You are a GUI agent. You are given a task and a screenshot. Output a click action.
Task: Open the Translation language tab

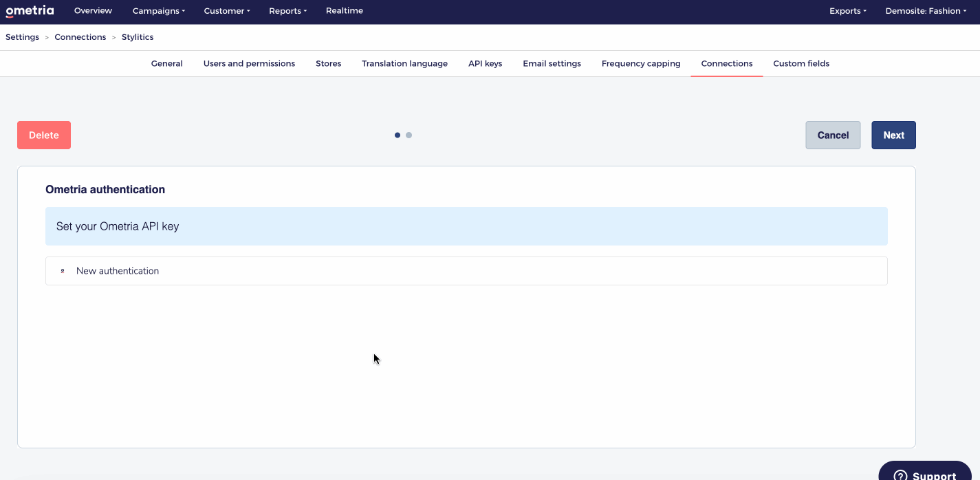(x=404, y=63)
